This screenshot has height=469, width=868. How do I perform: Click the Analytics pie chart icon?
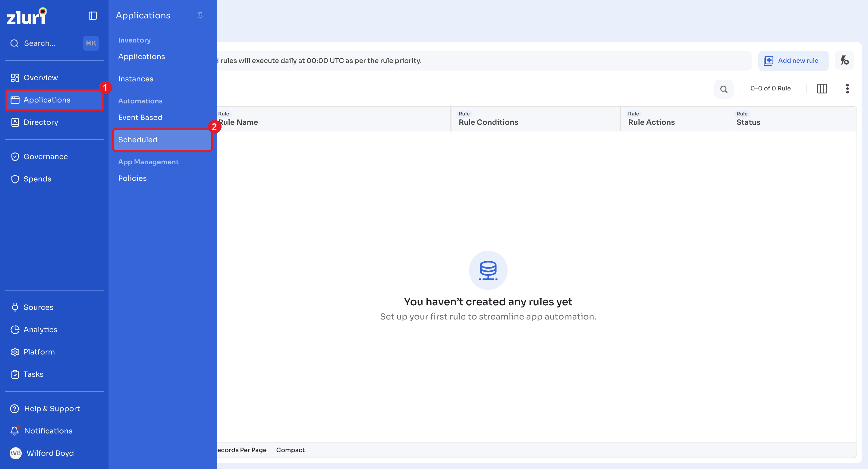click(15, 329)
